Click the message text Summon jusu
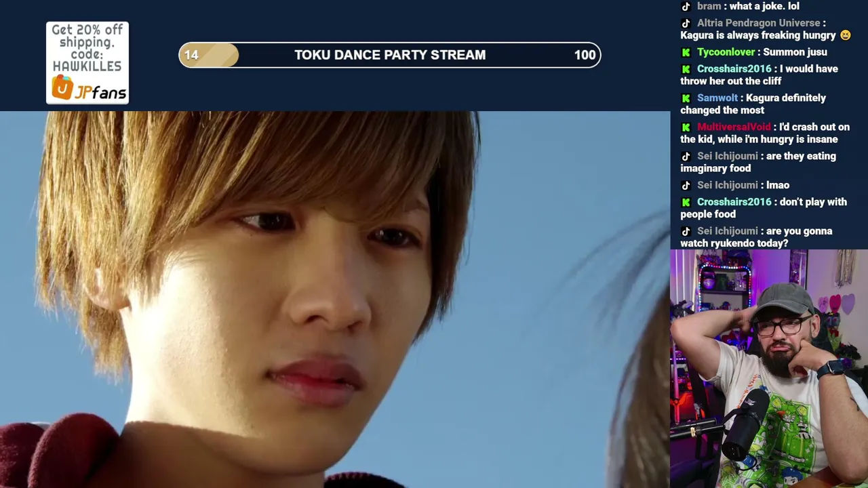The image size is (868, 488). (x=795, y=52)
